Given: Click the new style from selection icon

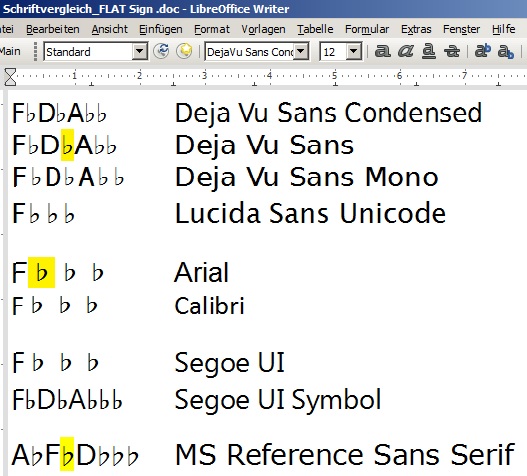Looking at the screenshot, I should click(x=185, y=51).
